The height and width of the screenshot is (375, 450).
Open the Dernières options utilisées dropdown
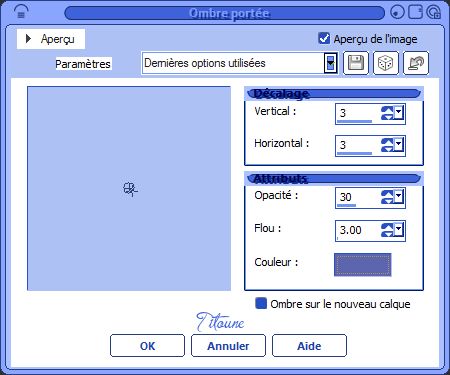coord(330,63)
